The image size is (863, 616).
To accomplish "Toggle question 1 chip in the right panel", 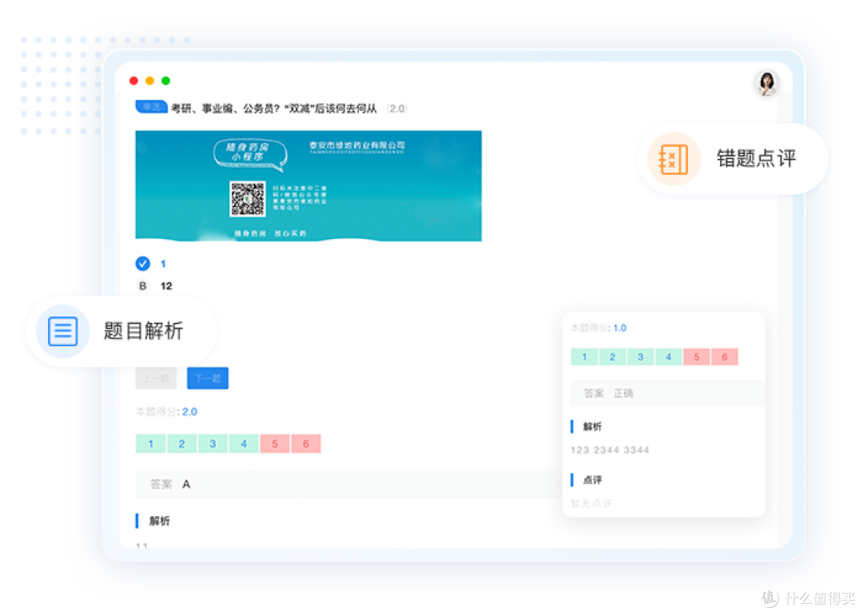I will pos(584,356).
